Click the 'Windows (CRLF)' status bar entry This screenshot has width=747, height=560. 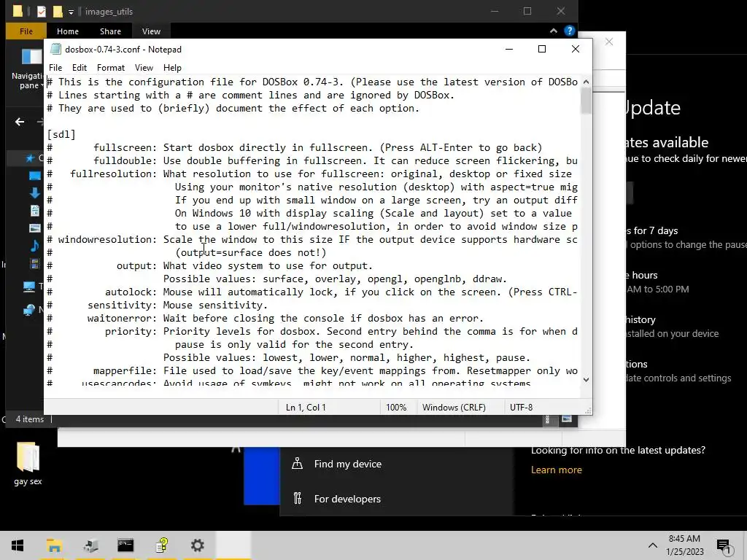[x=454, y=407]
